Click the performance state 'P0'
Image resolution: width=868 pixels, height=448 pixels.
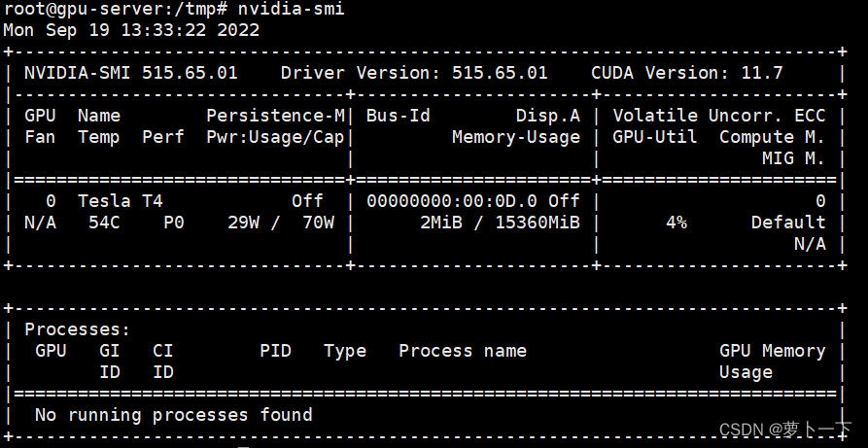(x=174, y=223)
